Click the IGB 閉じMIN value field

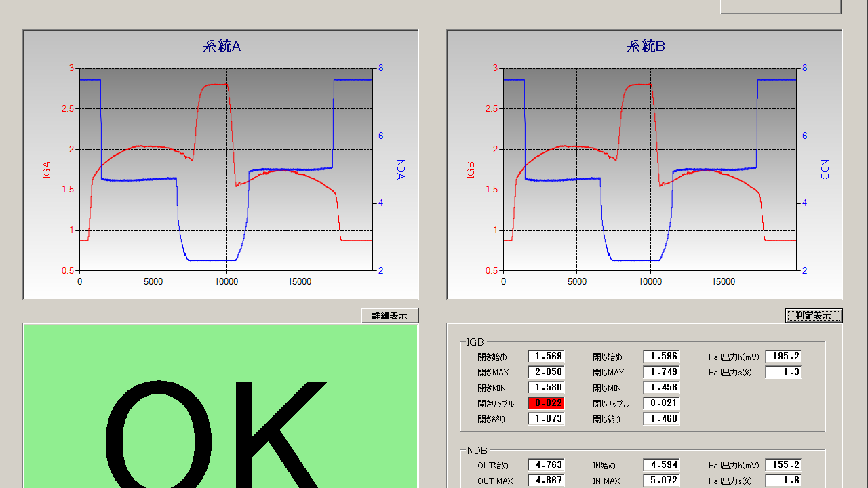tap(661, 388)
